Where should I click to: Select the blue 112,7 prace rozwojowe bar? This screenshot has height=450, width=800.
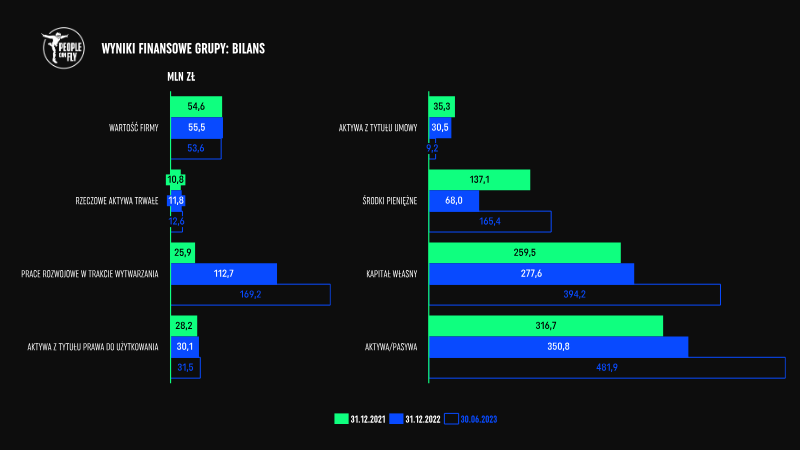[x=224, y=273]
